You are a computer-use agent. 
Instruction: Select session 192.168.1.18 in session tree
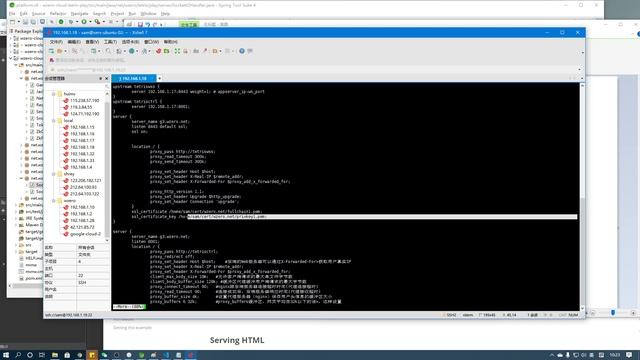pyautogui.click(x=82, y=147)
